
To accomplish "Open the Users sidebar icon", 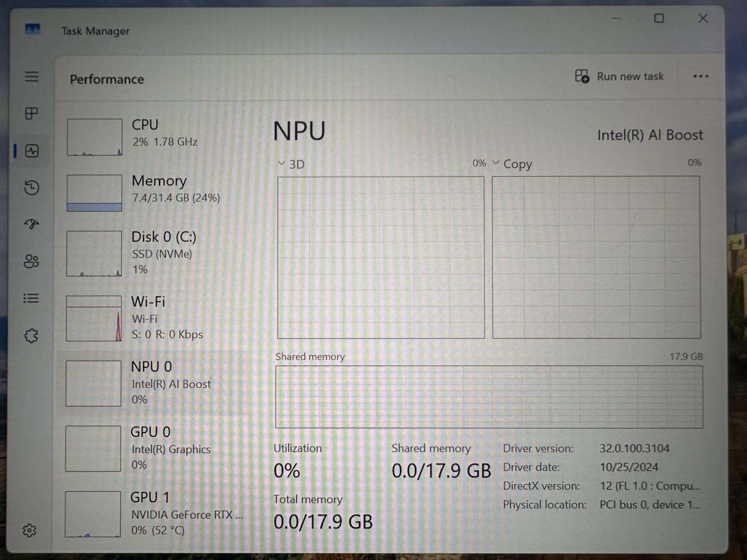I will (32, 261).
